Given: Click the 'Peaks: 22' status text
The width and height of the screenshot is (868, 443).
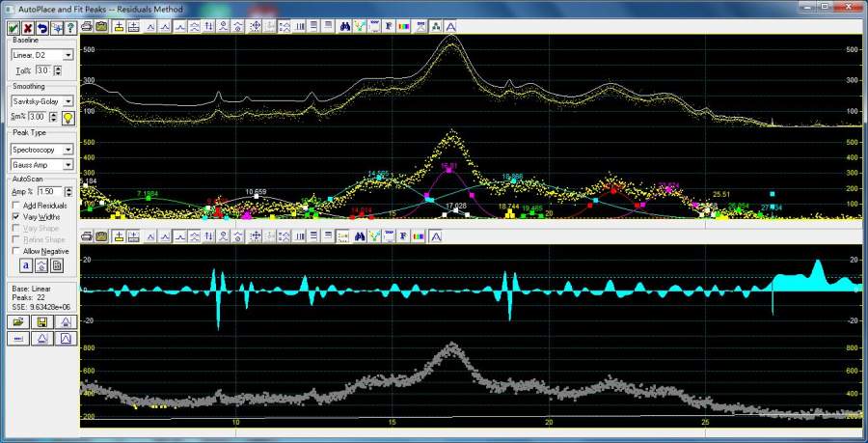Looking at the screenshot, I should (x=29, y=297).
